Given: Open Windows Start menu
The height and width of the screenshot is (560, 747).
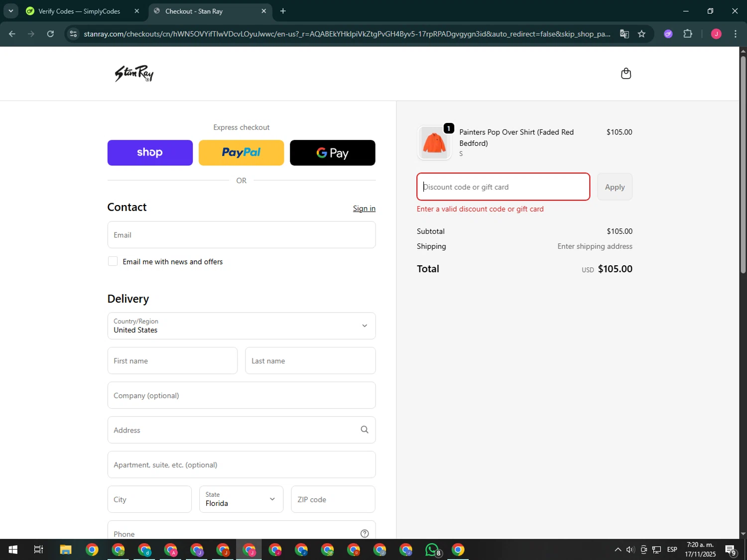Looking at the screenshot, I should (13, 550).
